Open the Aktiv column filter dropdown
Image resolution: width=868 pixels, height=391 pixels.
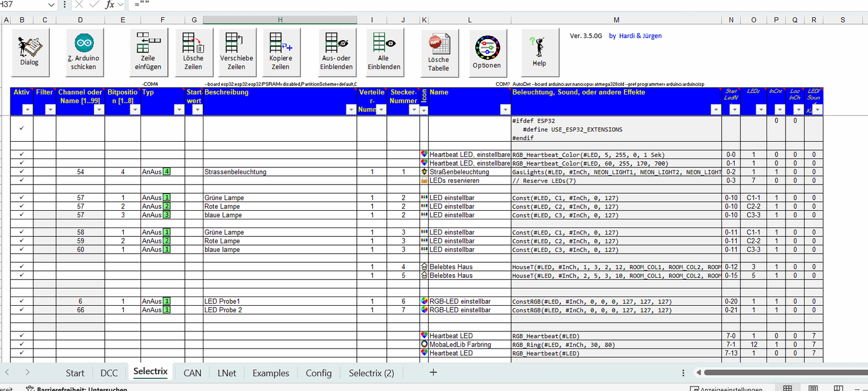pos(27,110)
